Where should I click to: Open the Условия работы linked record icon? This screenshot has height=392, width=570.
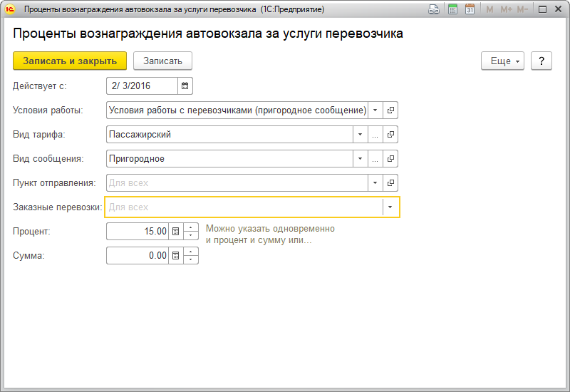click(390, 110)
